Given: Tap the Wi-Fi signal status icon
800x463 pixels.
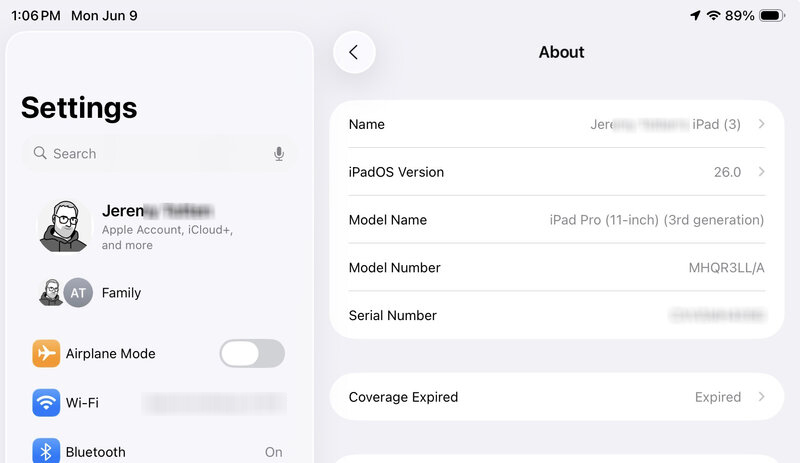Looking at the screenshot, I should [x=713, y=16].
